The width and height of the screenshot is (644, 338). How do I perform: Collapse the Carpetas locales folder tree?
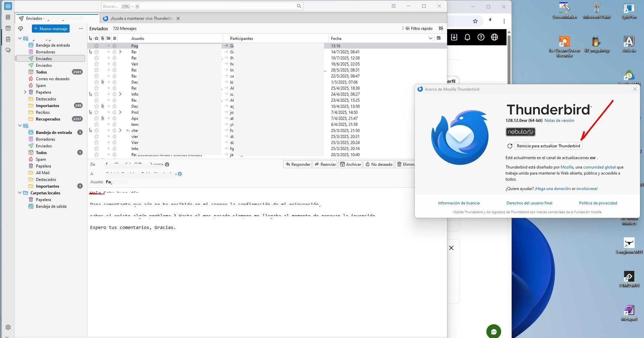click(20, 193)
